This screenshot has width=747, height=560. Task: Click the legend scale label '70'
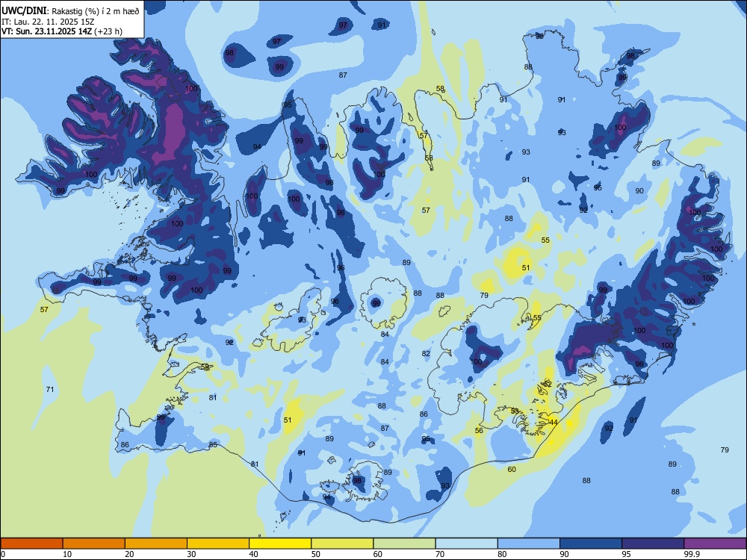click(x=440, y=554)
